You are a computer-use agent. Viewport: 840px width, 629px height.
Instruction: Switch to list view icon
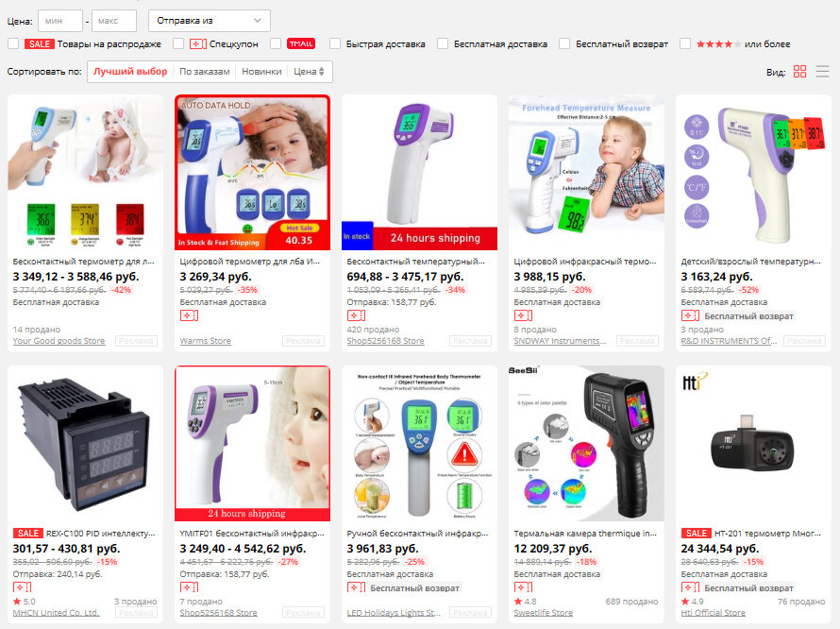click(x=822, y=72)
